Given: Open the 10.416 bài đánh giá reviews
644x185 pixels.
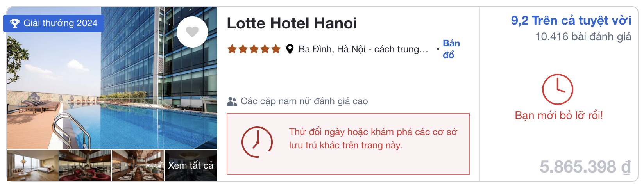Looking at the screenshot, I should (583, 37).
